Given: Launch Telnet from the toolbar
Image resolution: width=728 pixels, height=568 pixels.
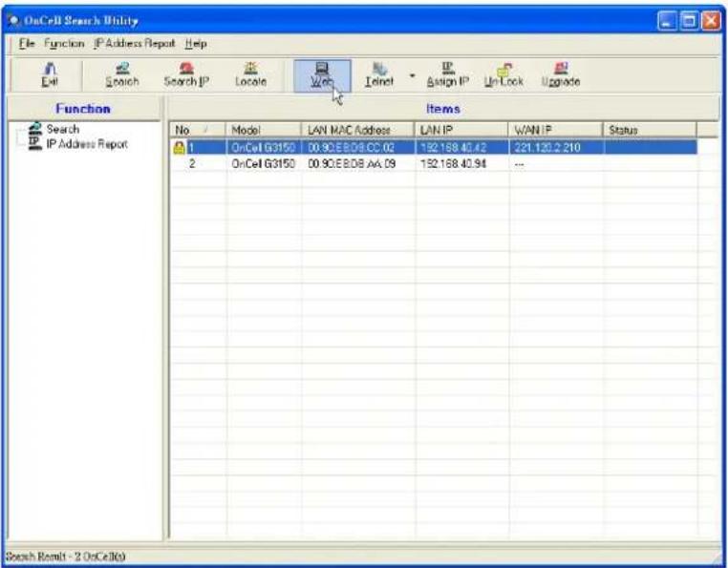Looking at the screenshot, I should tap(379, 75).
